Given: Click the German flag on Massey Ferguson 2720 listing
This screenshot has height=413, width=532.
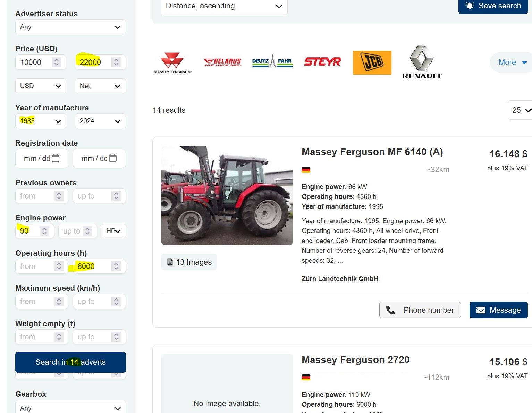Looking at the screenshot, I should [x=306, y=377].
